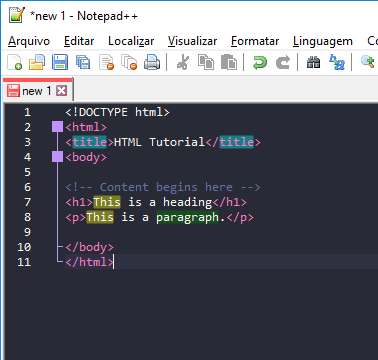The image size is (378, 360).
Task: Click the opening html tag text
Action: pos(86,127)
